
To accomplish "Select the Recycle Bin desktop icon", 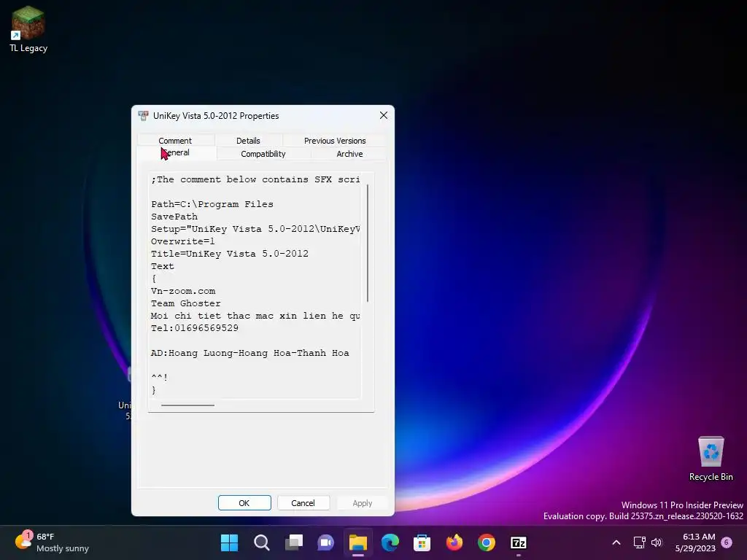I will click(711, 459).
